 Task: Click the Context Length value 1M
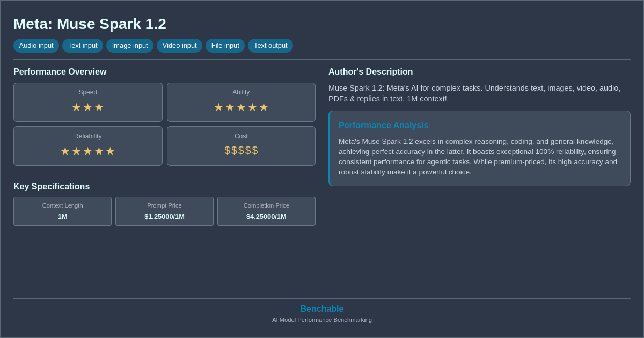click(63, 217)
